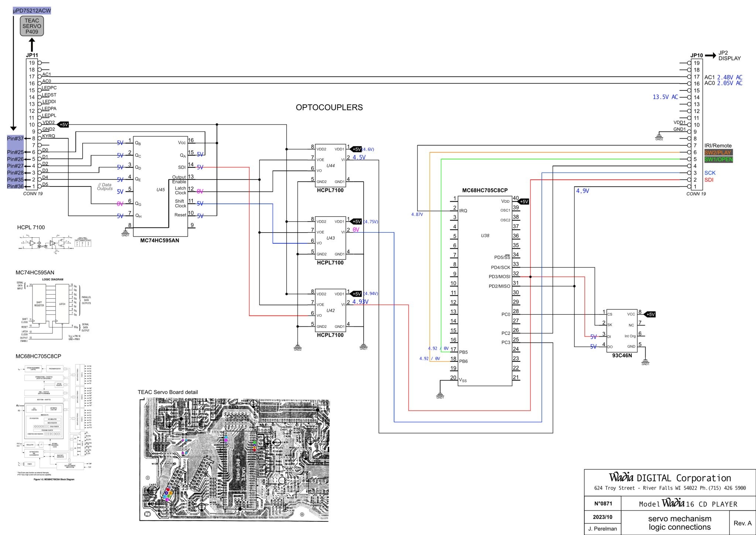Select the U45 chip designator
This screenshot has height=535, width=756.
pos(161,190)
